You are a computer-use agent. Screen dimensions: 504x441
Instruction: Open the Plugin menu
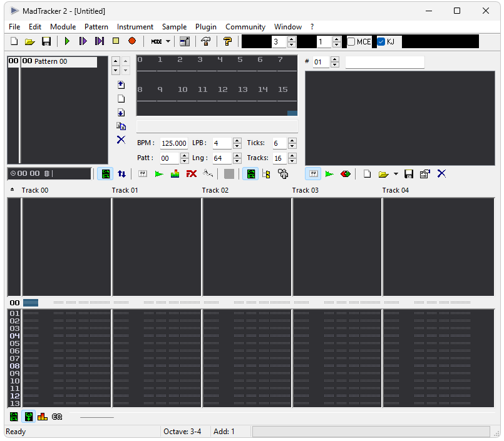[x=206, y=27]
